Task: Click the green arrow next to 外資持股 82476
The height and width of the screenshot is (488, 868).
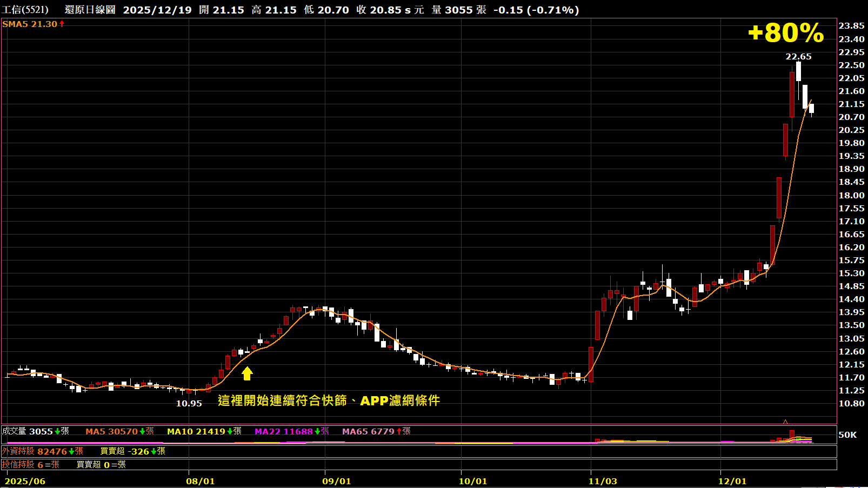Action: point(71,451)
